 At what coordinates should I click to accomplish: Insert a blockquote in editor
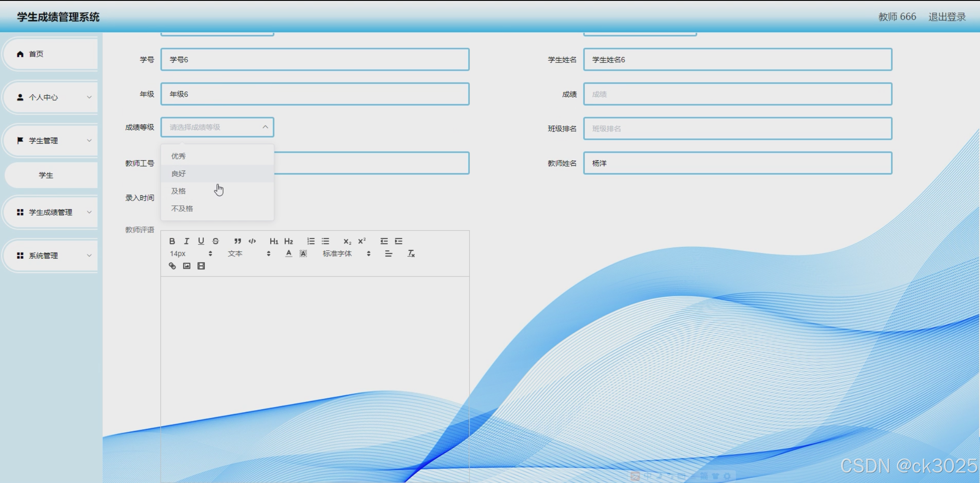pyautogui.click(x=237, y=241)
